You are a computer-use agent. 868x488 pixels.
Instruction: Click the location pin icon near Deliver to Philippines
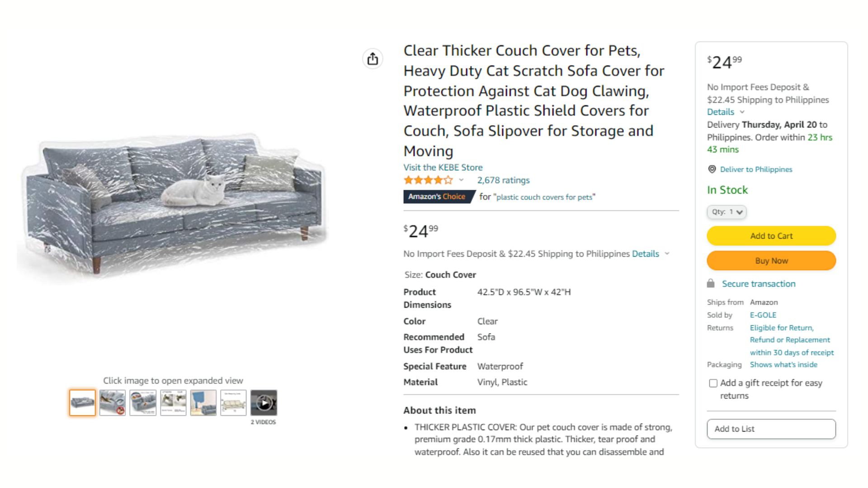[712, 169]
